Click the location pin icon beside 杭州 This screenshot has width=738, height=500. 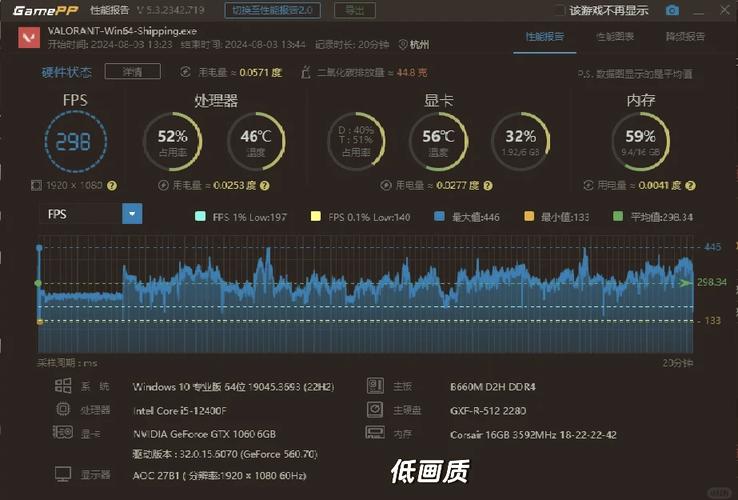click(402, 45)
